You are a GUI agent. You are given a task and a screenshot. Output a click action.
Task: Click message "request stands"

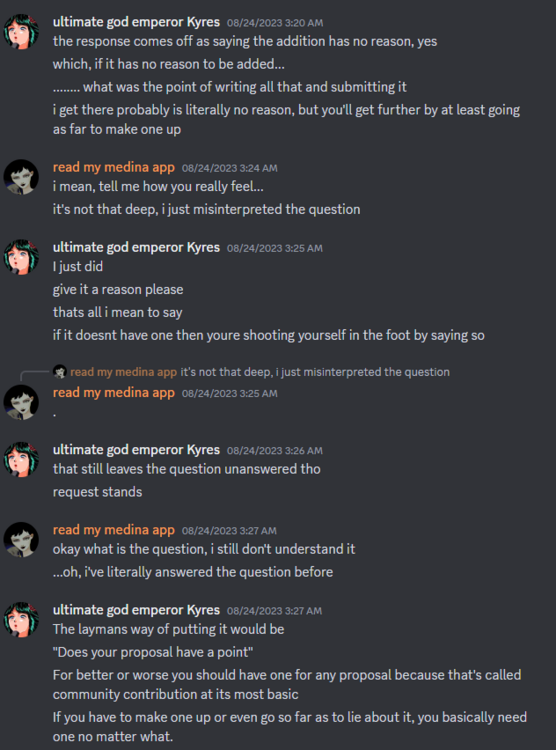(x=98, y=492)
